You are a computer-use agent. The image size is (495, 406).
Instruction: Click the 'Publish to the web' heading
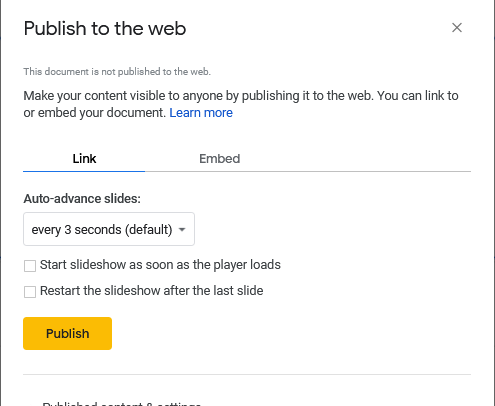[x=105, y=28]
